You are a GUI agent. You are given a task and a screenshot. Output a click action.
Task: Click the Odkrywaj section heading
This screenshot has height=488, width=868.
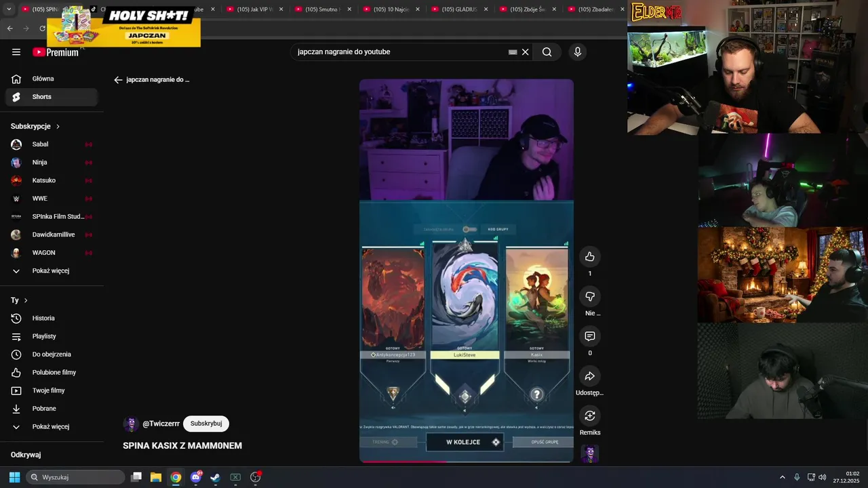[x=26, y=455]
